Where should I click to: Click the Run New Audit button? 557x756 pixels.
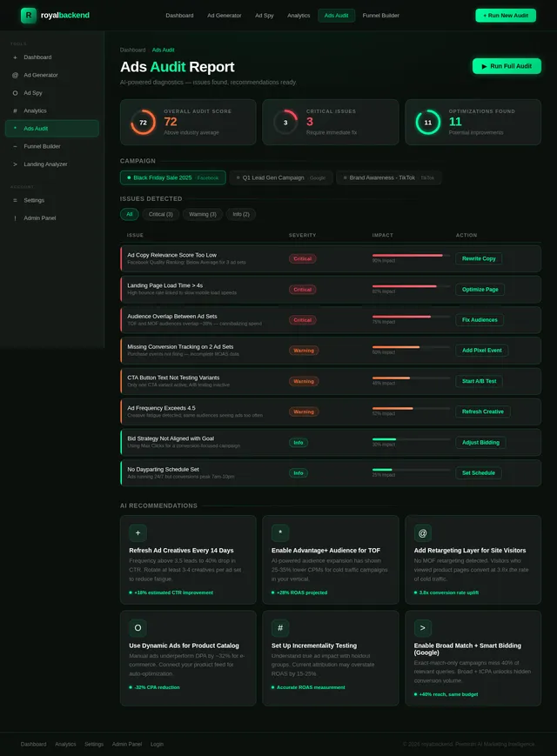506,16
